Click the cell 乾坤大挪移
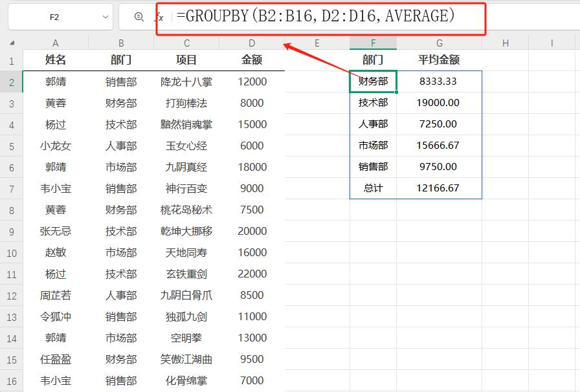 point(186,232)
